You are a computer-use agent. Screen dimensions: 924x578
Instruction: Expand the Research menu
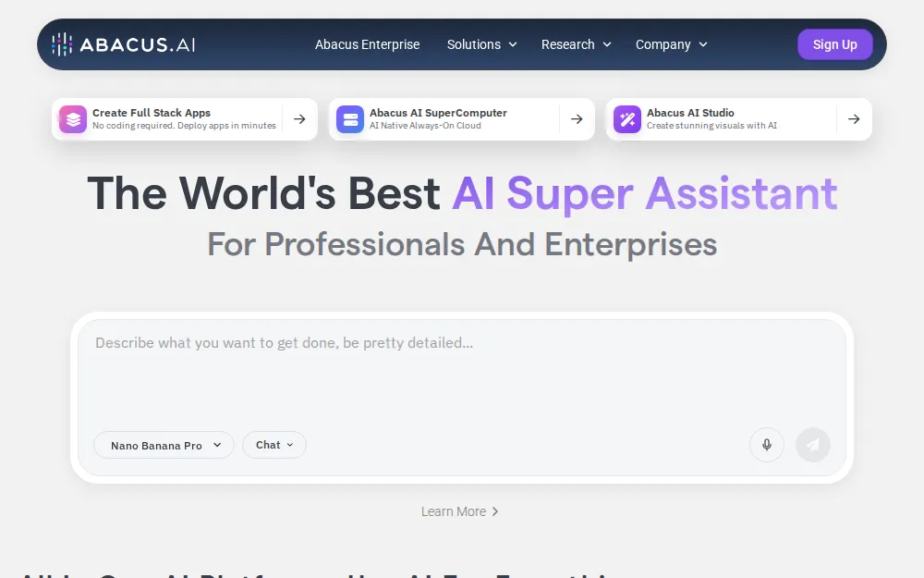tap(576, 44)
